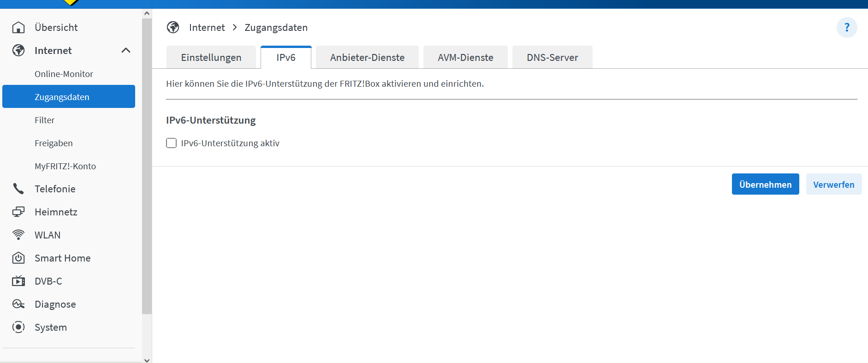The width and height of the screenshot is (868, 363).
Task: Click the System settings circle icon
Action: [x=18, y=327]
